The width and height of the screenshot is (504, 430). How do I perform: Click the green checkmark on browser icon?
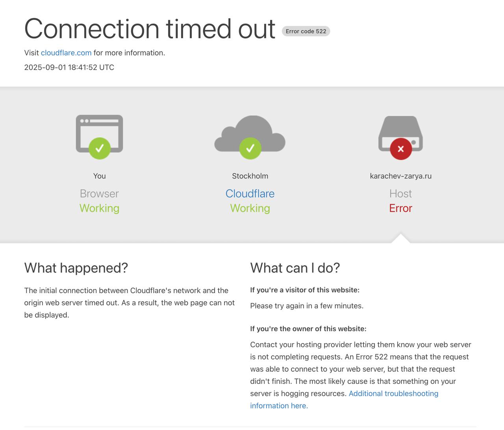pyautogui.click(x=100, y=148)
